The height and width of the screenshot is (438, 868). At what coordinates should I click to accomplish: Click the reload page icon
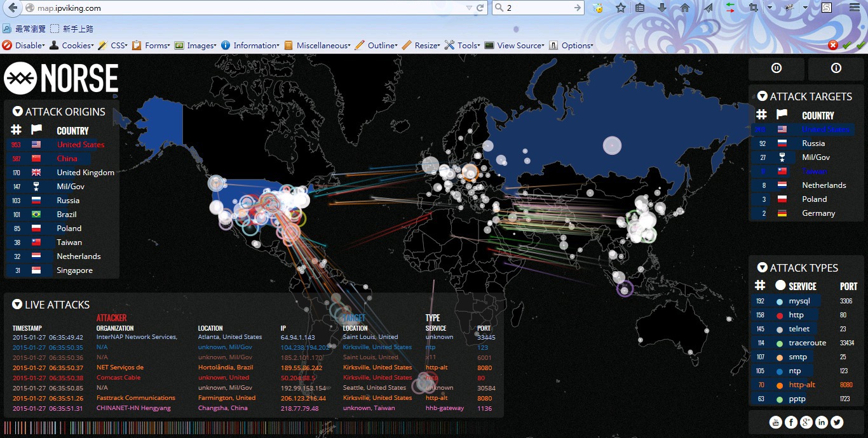tap(481, 8)
